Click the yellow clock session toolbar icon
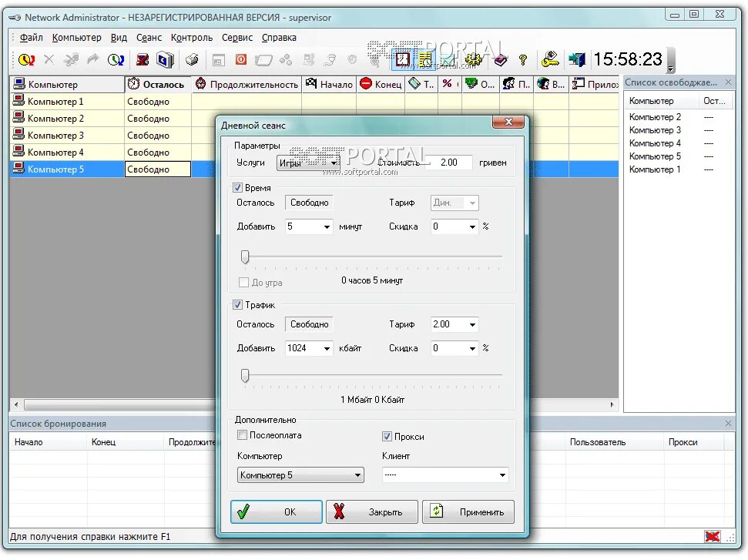This screenshot has height=560, width=748. pyautogui.click(x=25, y=59)
